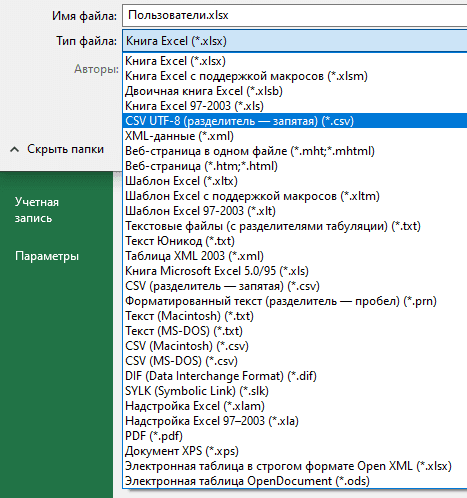
Task: Select PDF (*.pdf) format
Action: click(295, 436)
